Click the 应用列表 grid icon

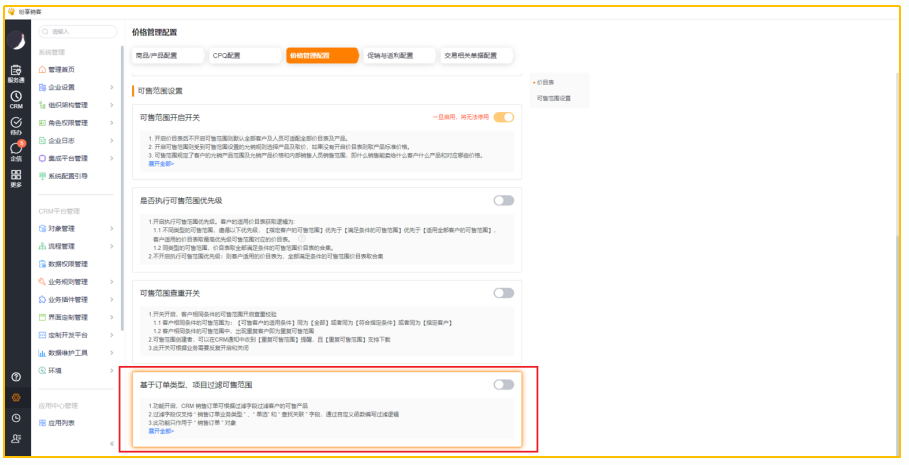point(42,423)
